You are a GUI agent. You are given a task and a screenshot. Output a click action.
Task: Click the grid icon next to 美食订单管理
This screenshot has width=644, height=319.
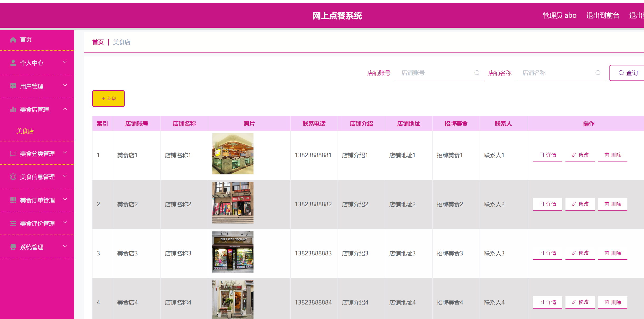[13, 200]
